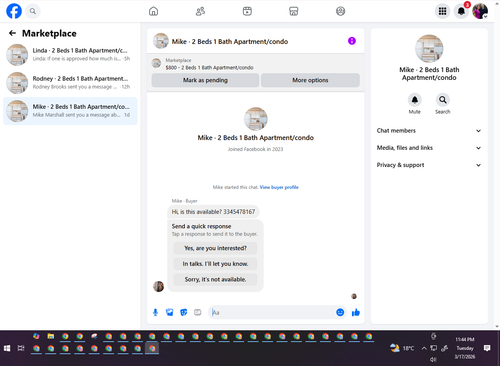Send quick reply In talks. I'll let you know.
Screen dimensions: 500x366
[x=215, y=264]
